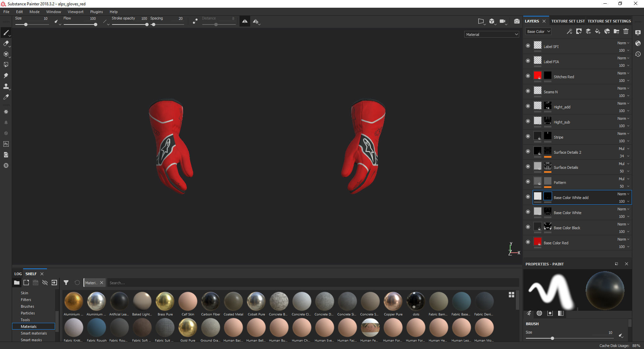Screen dimensions: 644x349
Task: Adjust the Flow slider handle
Action: pos(96,24)
